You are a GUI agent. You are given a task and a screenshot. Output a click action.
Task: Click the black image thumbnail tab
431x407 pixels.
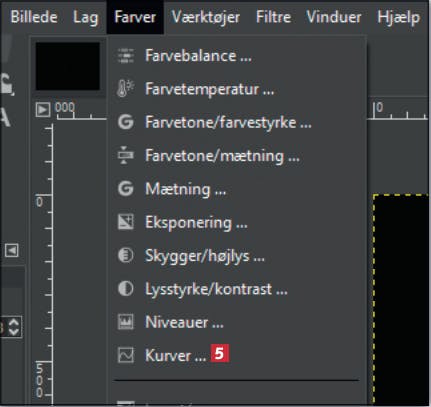68,66
